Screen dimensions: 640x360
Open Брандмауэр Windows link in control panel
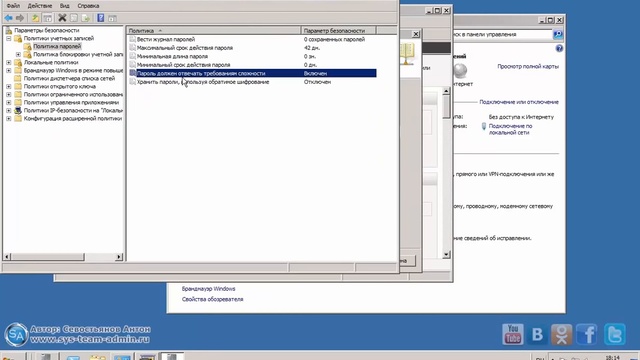208,289
